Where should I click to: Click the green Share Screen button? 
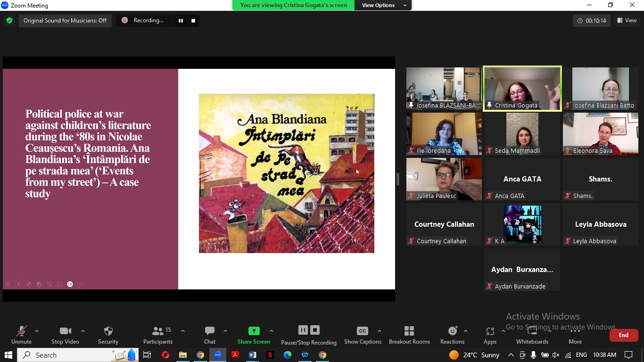coord(254,335)
